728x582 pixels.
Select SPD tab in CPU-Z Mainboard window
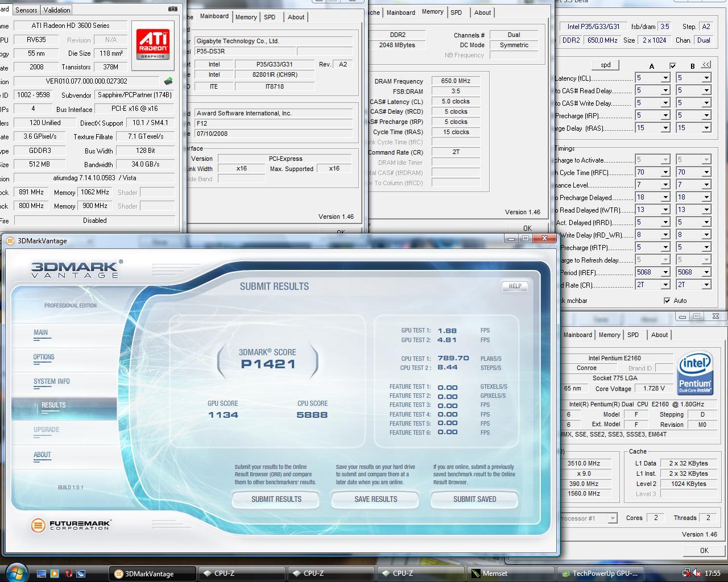(270, 17)
